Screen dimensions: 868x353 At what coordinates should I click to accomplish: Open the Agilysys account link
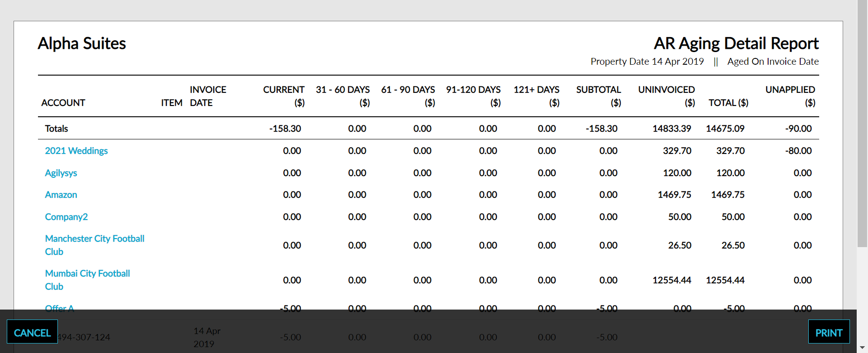pyautogui.click(x=61, y=173)
